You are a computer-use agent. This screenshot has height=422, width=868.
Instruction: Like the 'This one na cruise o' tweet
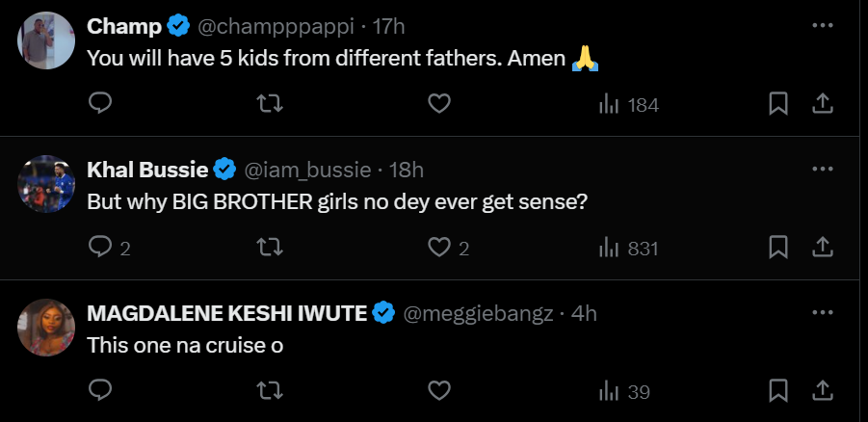[x=439, y=391]
